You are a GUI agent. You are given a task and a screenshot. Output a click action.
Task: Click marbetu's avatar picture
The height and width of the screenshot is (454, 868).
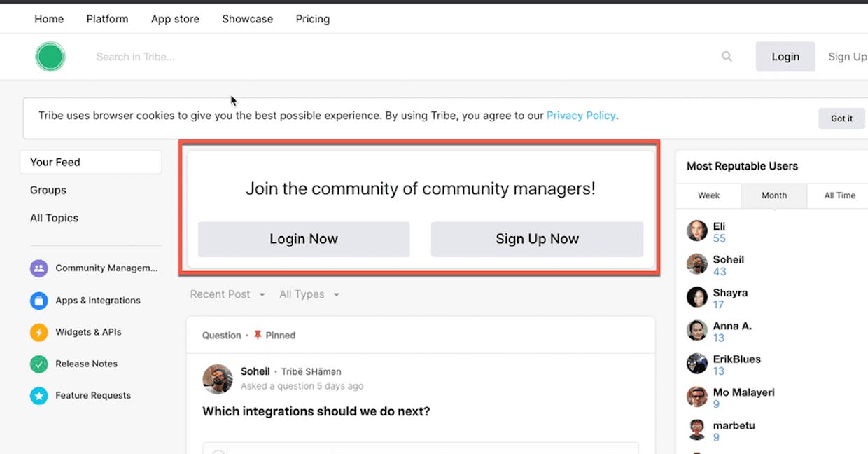[x=697, y=429]
